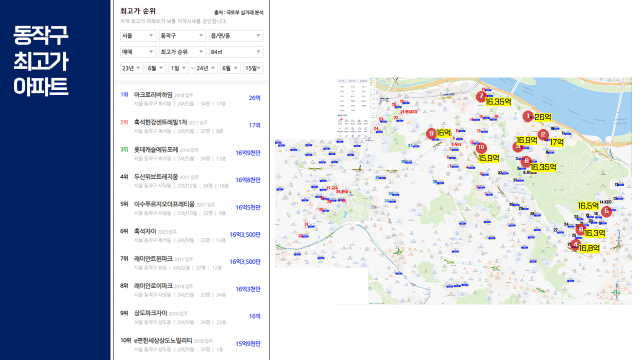This screenshot has width=640, height=360.
Task: Click the 최고가 순위 panel heading
Action: tap(138, 11)
